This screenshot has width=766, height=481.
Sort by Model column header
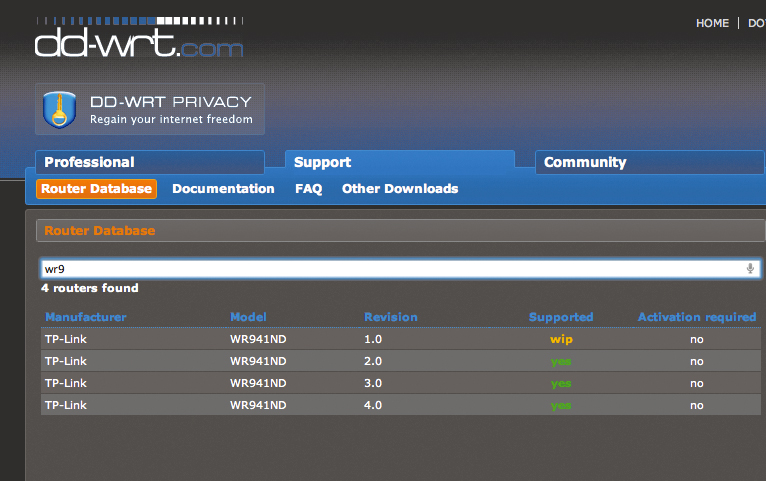click(248, 317)
